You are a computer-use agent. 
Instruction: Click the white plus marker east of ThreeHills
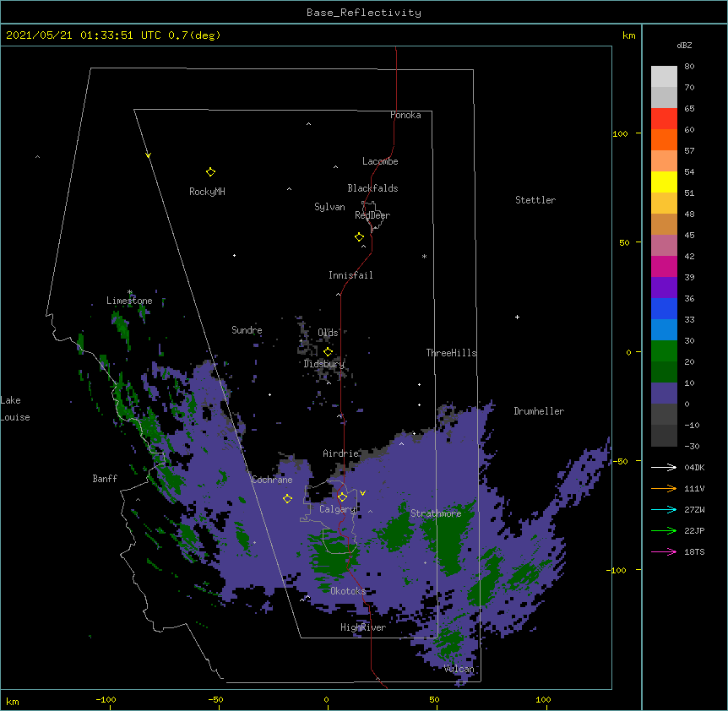point(517,317)
